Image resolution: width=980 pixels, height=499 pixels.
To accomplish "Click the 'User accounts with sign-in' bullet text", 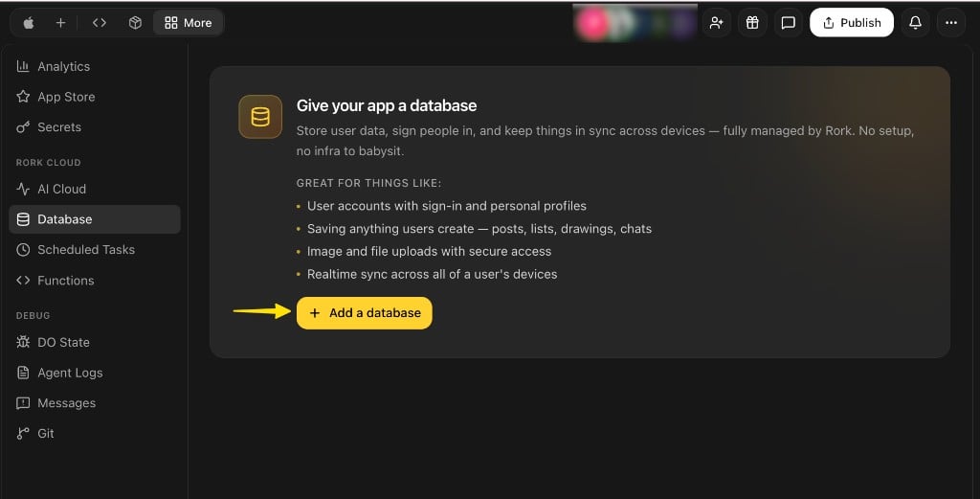I will 446,206.
